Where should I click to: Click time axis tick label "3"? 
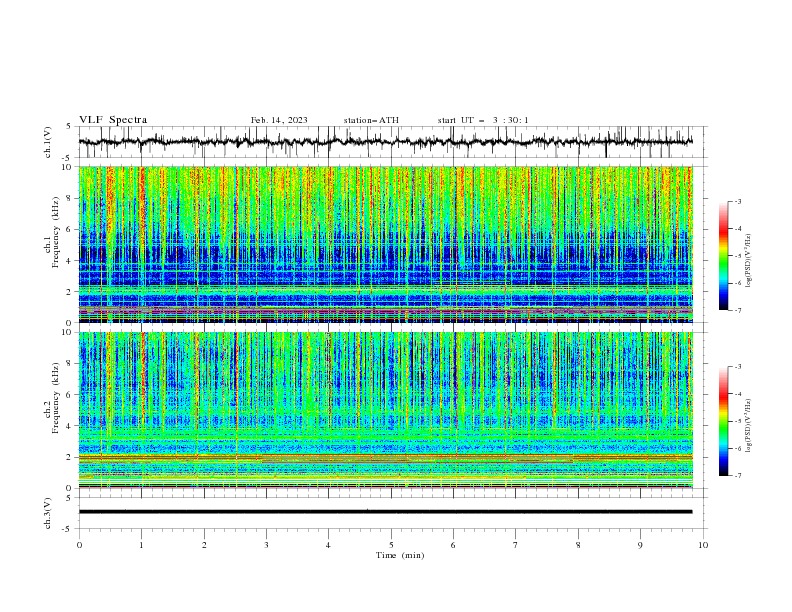point(266,545)
